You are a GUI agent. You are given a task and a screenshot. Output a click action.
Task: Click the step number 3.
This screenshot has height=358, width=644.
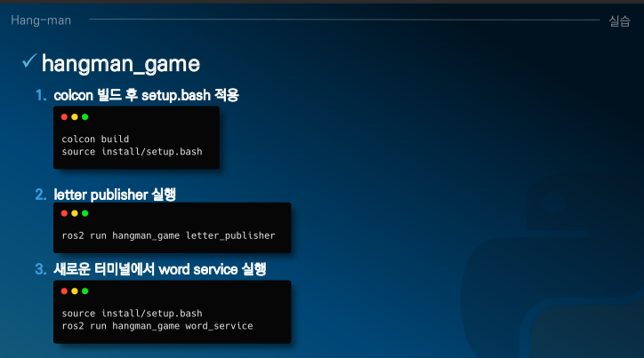[x=41, y=269]
